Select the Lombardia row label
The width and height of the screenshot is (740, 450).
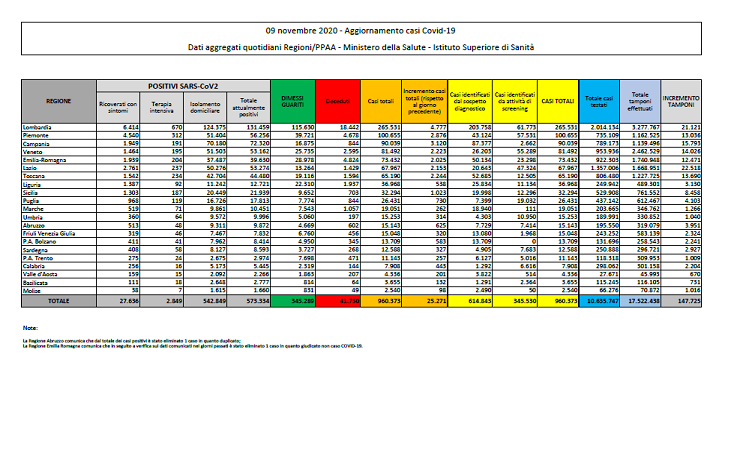click(x=40, y=127)
